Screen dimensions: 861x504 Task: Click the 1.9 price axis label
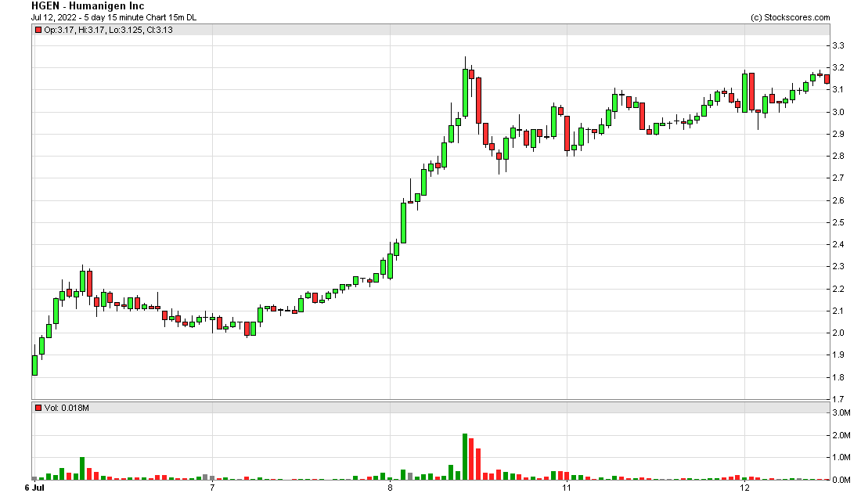(x=838, y=355)
